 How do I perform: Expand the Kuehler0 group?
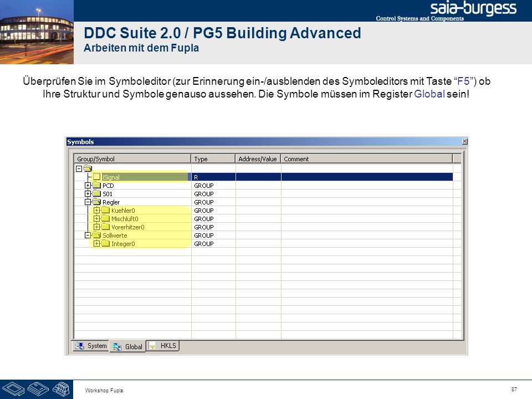[96, 211]
